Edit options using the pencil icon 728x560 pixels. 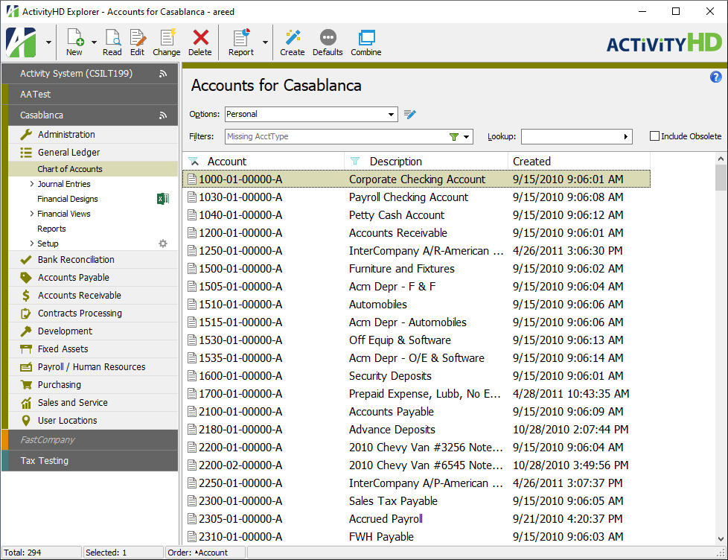(410, 115)
